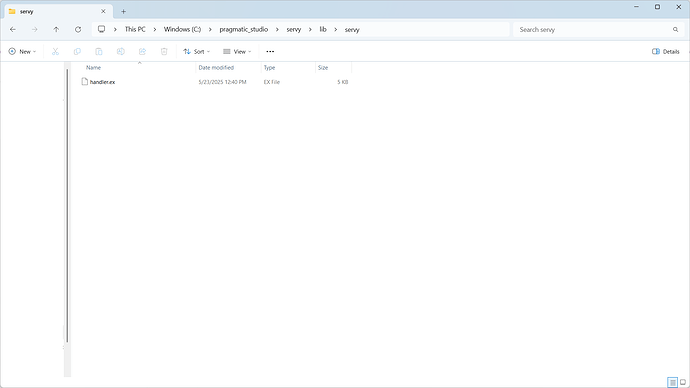Expand chevron after This PC breadcrumb
The image size is (690, 388).
(x=155, y=29)
